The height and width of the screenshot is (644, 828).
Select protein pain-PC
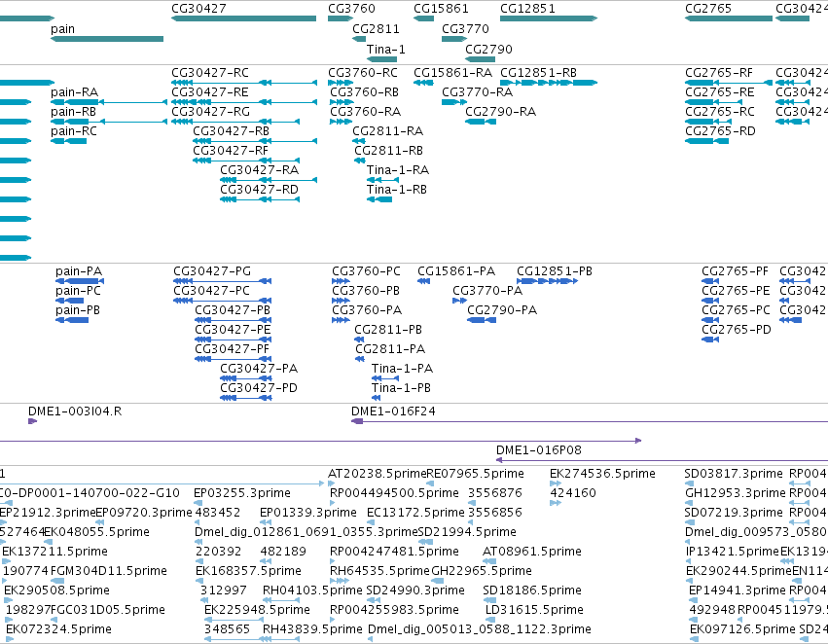tap(70, 301)
